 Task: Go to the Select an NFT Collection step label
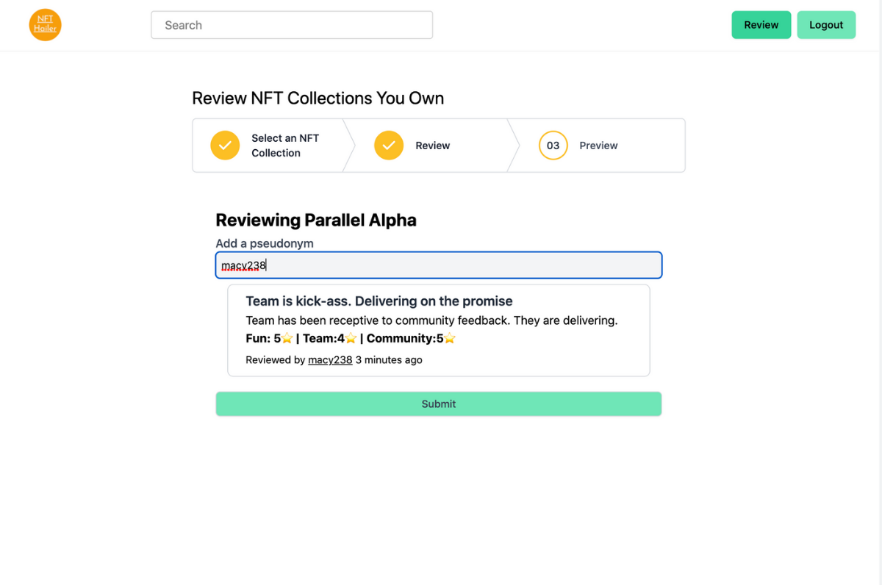coord(285,146)
